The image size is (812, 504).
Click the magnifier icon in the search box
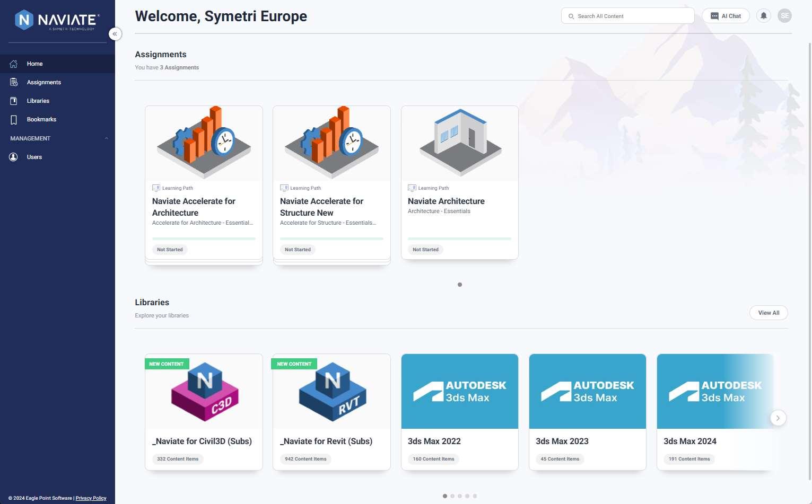(571, 16)
